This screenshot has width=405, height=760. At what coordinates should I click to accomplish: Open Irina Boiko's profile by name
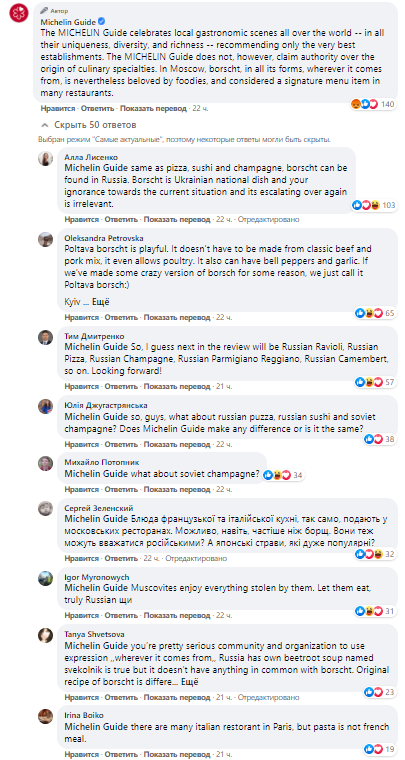click(84, 715)
